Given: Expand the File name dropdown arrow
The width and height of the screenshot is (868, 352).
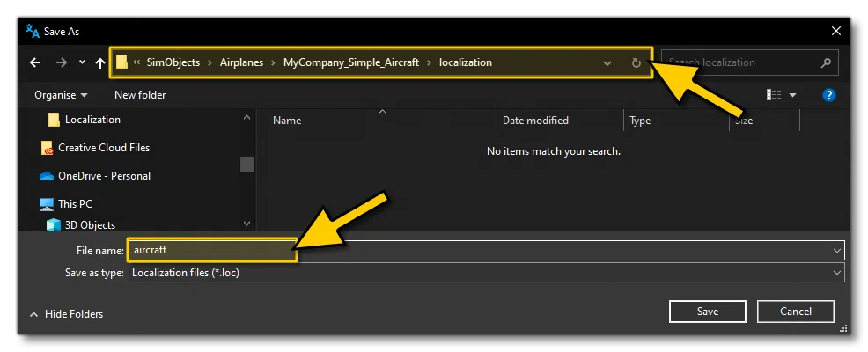Looking at the screenshot, I should point(837,251).
